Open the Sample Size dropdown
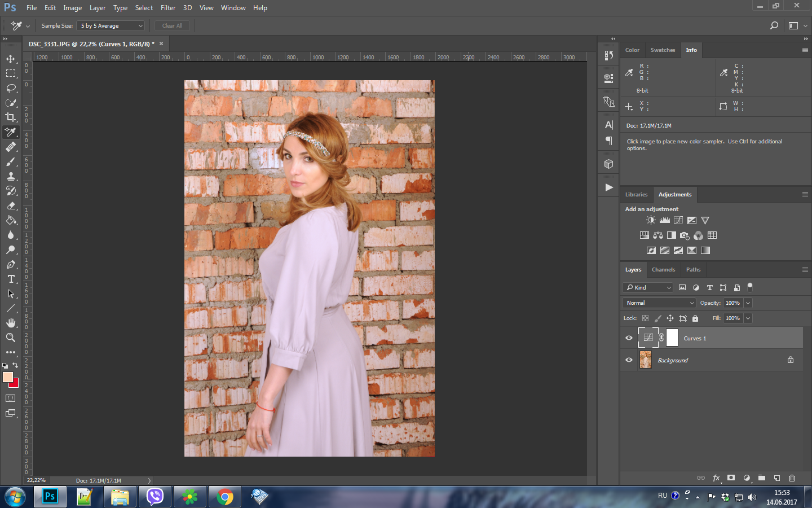 111,26
